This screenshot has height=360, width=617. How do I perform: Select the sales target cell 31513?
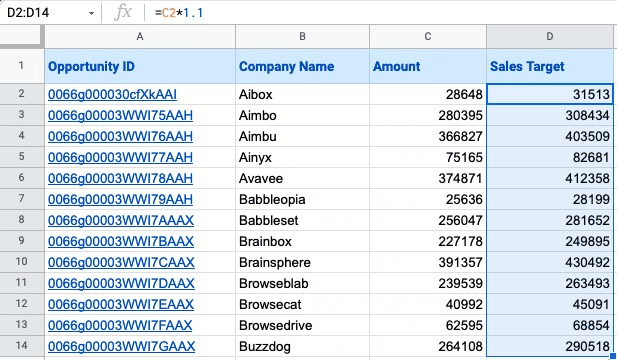[x=550, y=94]
